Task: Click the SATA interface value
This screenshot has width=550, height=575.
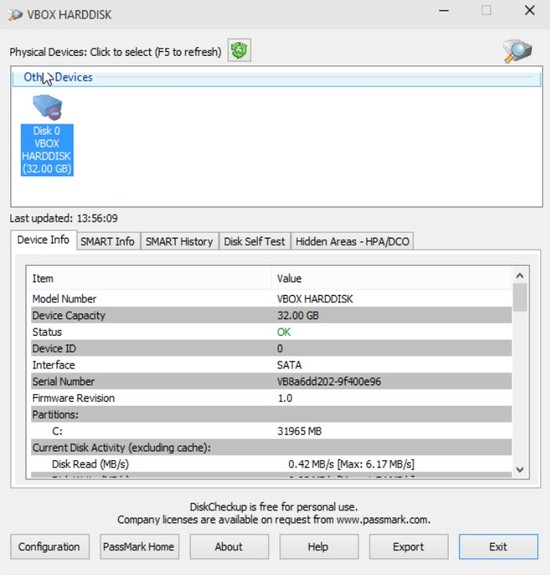Action: [x=289, y=365]
